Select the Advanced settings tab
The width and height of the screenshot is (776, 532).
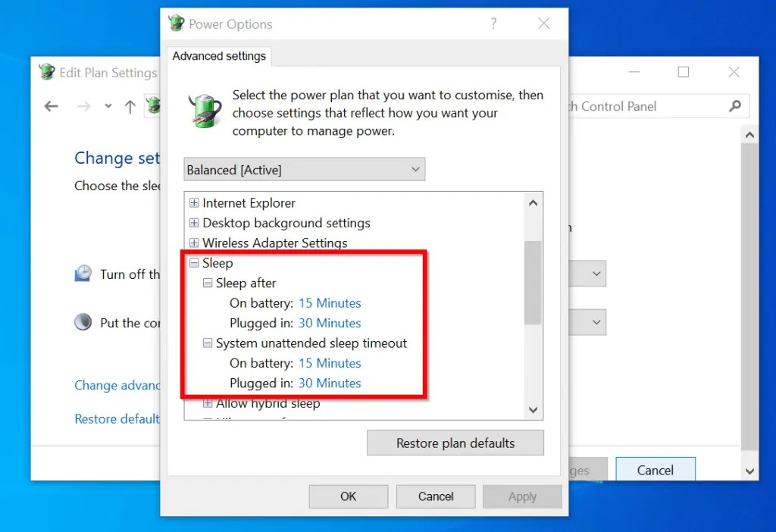click(x=219, y=56)
